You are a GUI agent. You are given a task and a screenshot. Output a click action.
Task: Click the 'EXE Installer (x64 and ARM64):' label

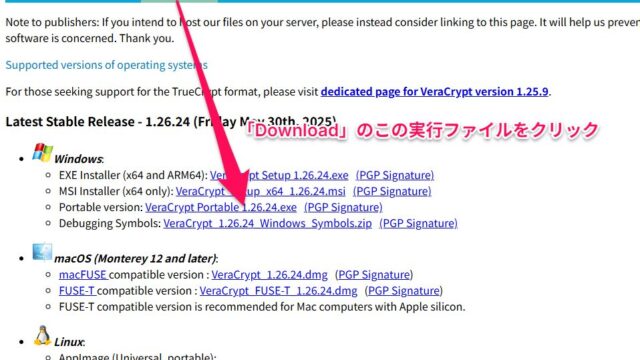(x=133, y=175)
